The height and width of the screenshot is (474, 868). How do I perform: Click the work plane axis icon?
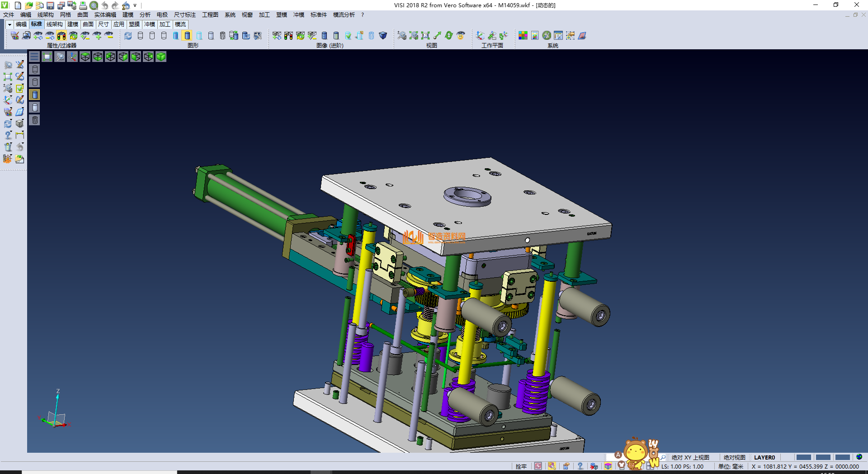coord(480,36)
